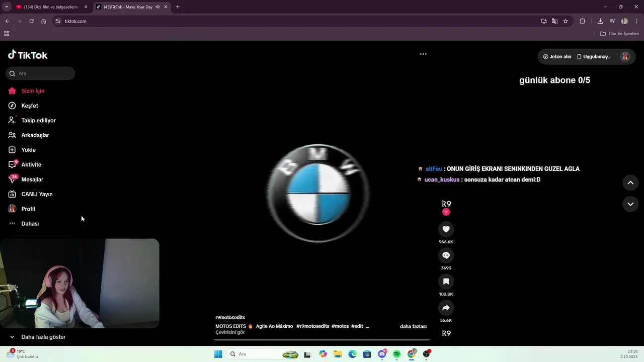
Task: Open the browser home page icon
Action: pyautogui.click(x=44, y=21)
